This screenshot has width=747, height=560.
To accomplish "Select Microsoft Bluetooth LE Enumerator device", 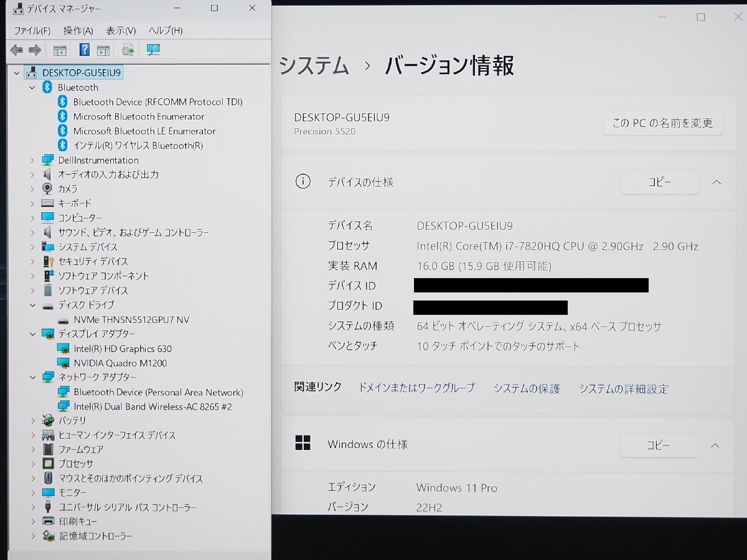I will pyautogui.click(x=144, y=131).
